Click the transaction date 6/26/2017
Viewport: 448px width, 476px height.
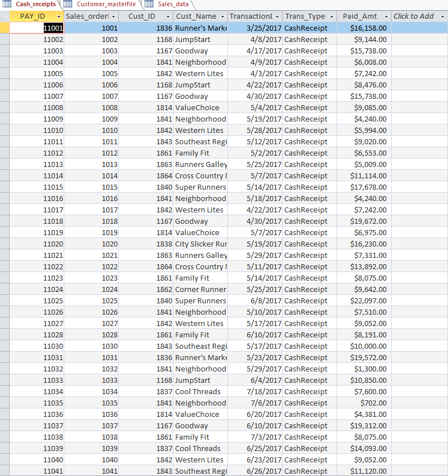[x=255, y=471]
